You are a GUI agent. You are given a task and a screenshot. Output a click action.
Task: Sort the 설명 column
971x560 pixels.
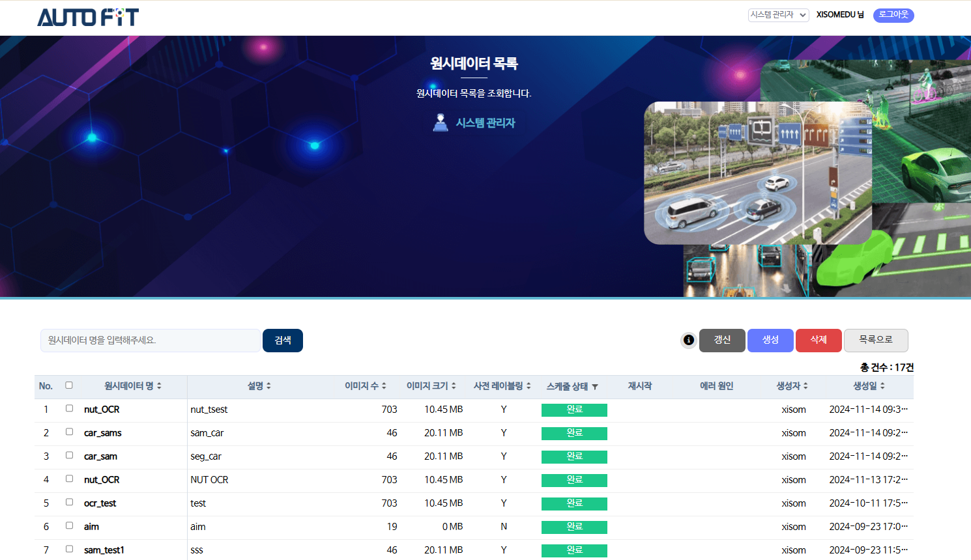pos(268,386)
